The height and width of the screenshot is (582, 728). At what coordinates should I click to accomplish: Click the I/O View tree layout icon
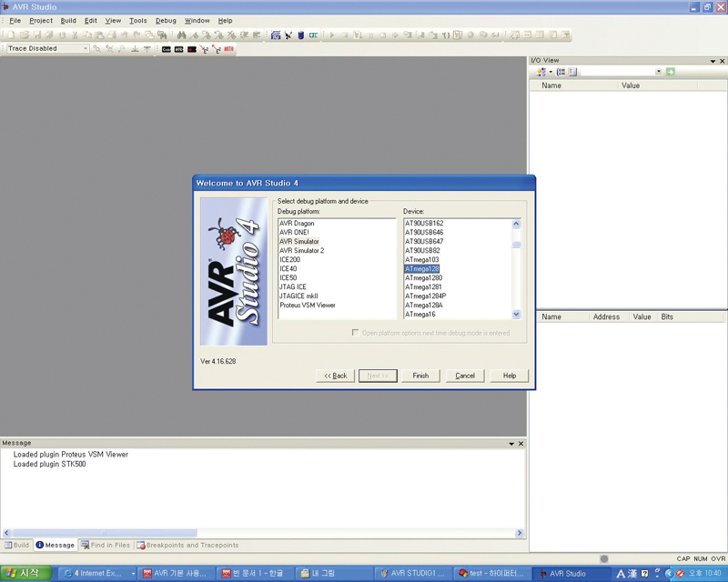pyautogui.click(x=561, y=72)
